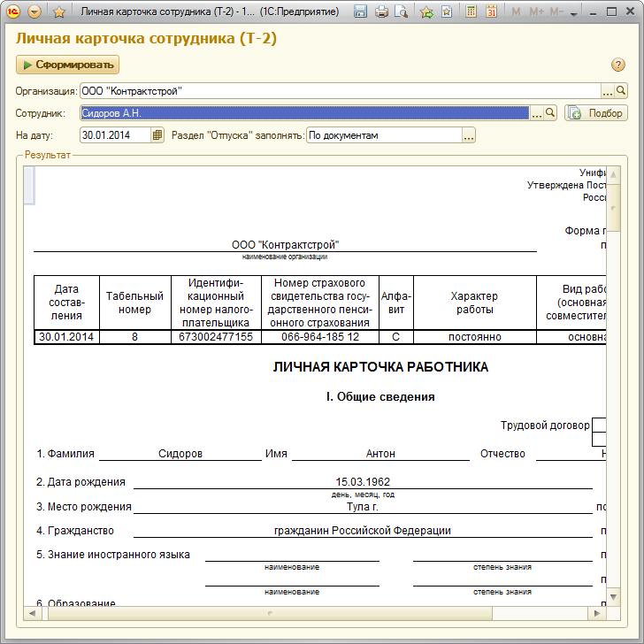
Task: Maximize the window
Action: pyautogui.click(x=611, y=11)
